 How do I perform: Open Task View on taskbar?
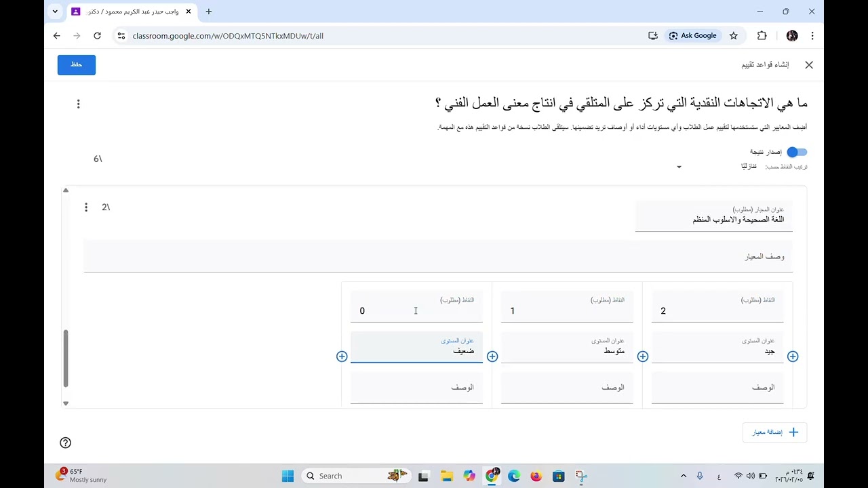(x=423, y=476)
